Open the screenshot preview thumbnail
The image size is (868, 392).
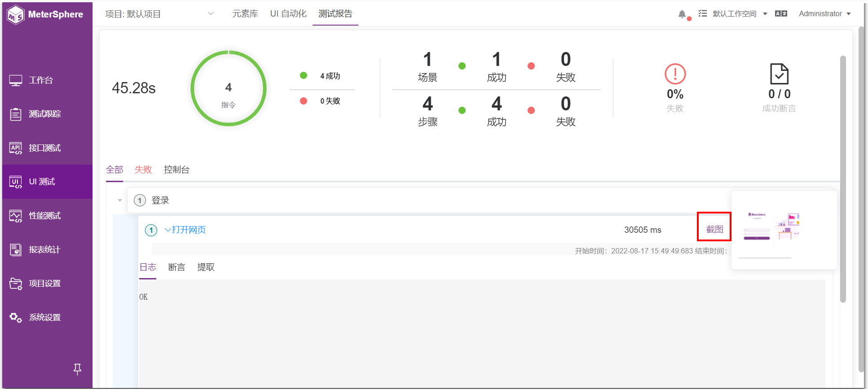tap(771, 226)
